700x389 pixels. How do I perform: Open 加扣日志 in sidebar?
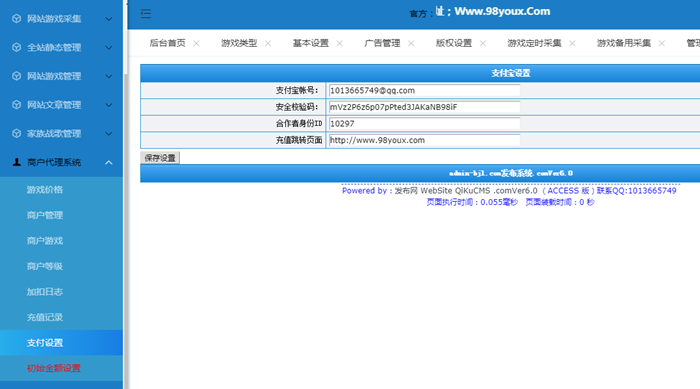point(45,292)
